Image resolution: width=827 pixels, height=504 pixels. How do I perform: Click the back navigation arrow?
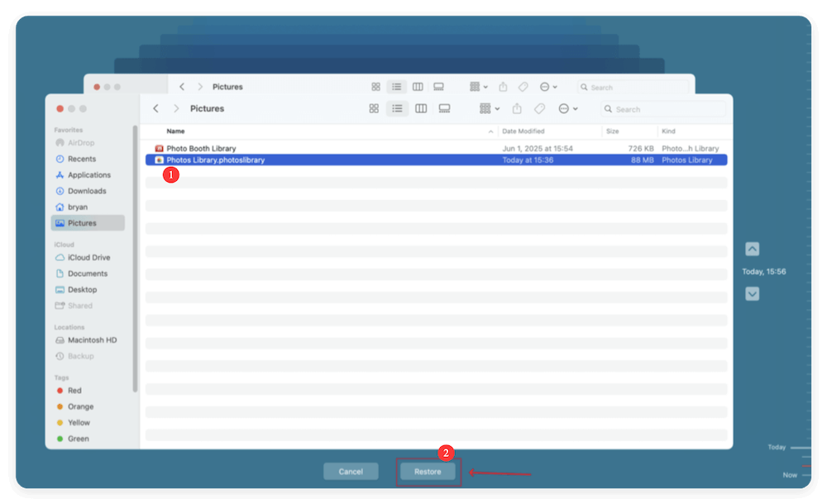(155, 108)
